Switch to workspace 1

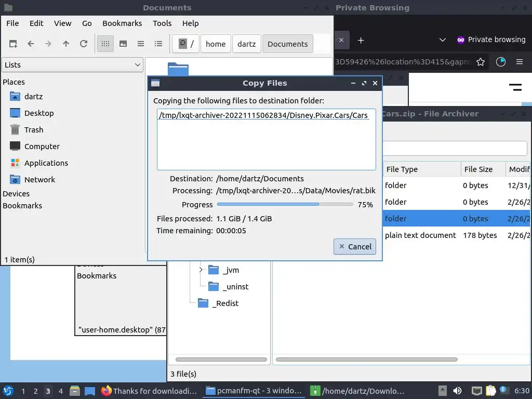click(23, 391)
